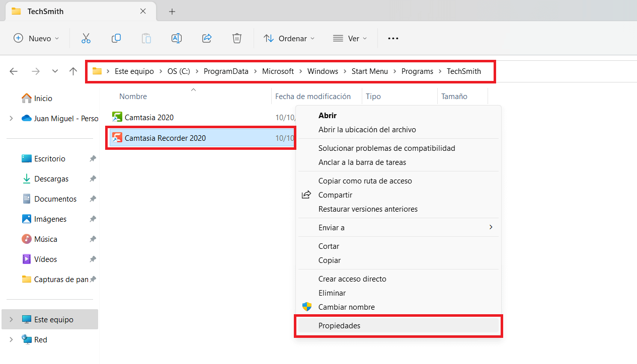Go up one folder level arrow

coord(73,71)
